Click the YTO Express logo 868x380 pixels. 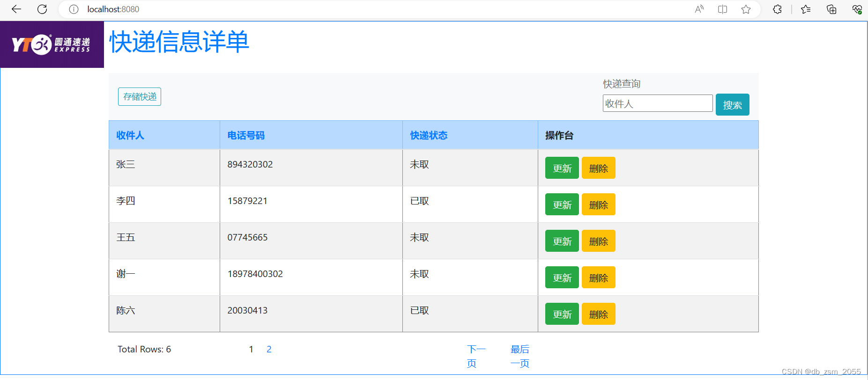coord(52,44)
